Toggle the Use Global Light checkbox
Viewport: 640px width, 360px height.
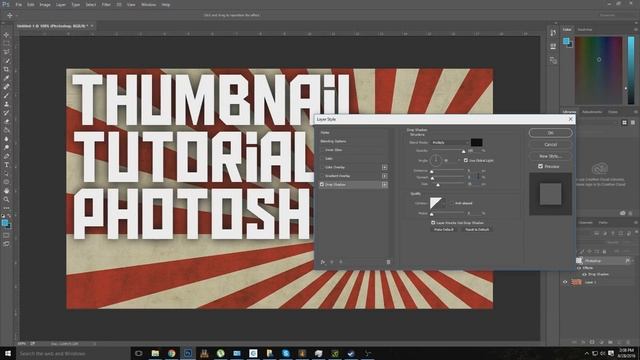(x=466, y=160)
